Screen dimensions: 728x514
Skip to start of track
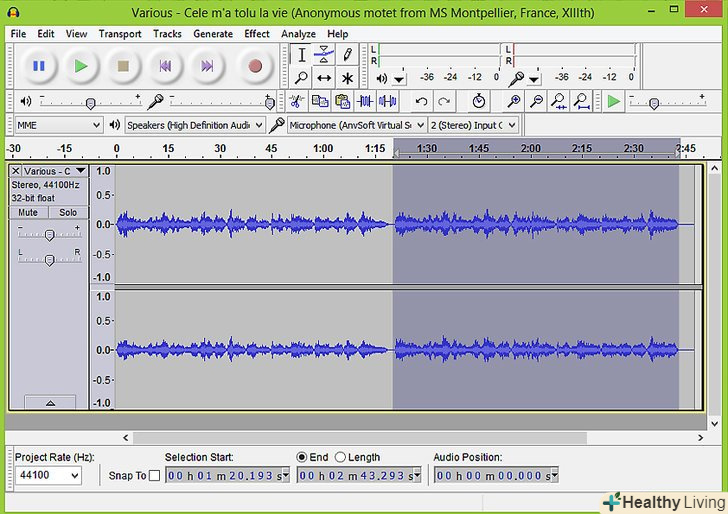click(x=165, y=66)
